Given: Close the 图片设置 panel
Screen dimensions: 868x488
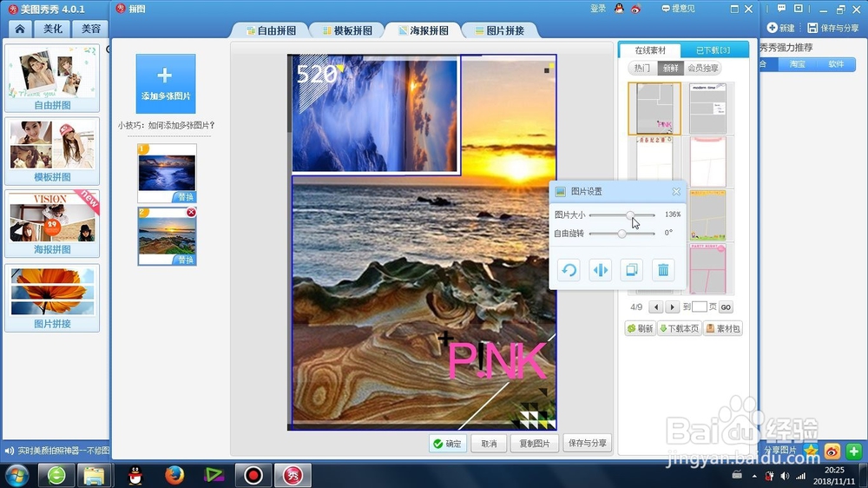Looking at the screenshot, I should 676,192.
